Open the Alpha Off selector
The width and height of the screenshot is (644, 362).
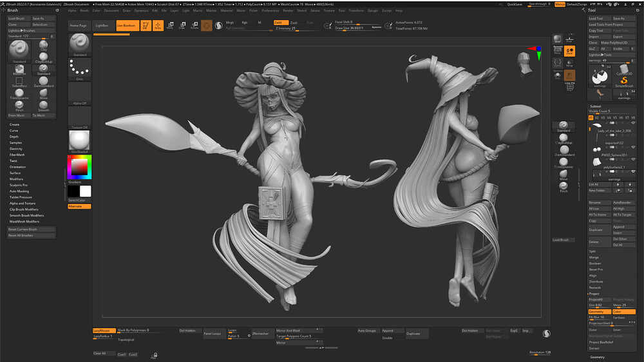coord(80,93)
